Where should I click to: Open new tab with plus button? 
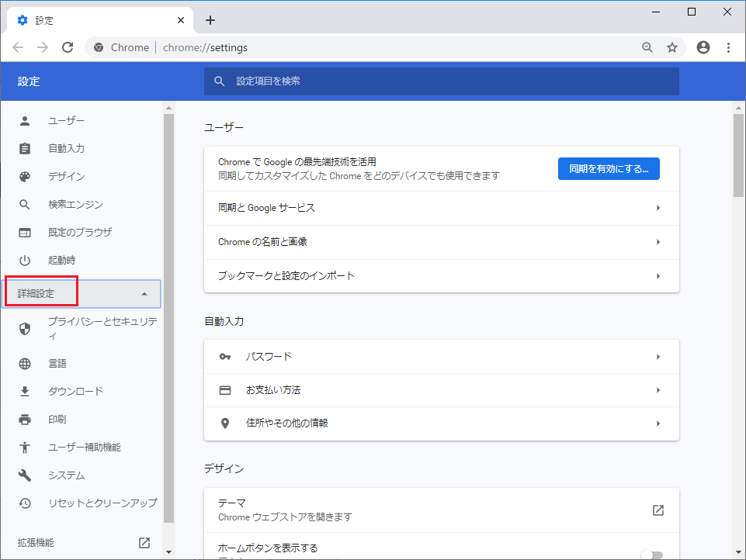[x=210, y=20]
